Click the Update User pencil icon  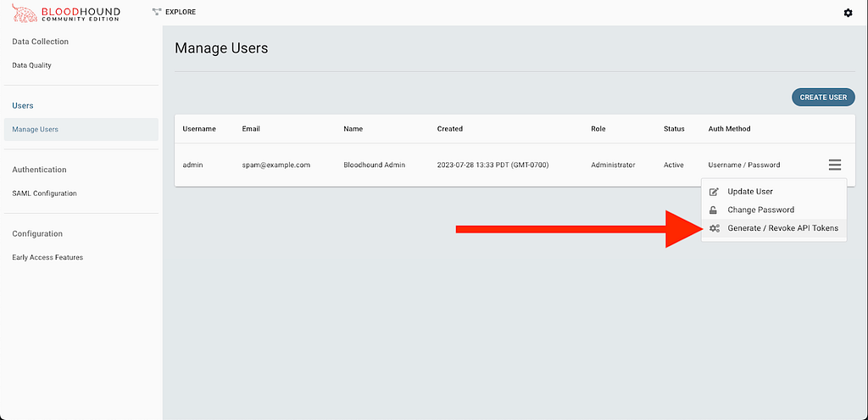click(x=714, y=192)
